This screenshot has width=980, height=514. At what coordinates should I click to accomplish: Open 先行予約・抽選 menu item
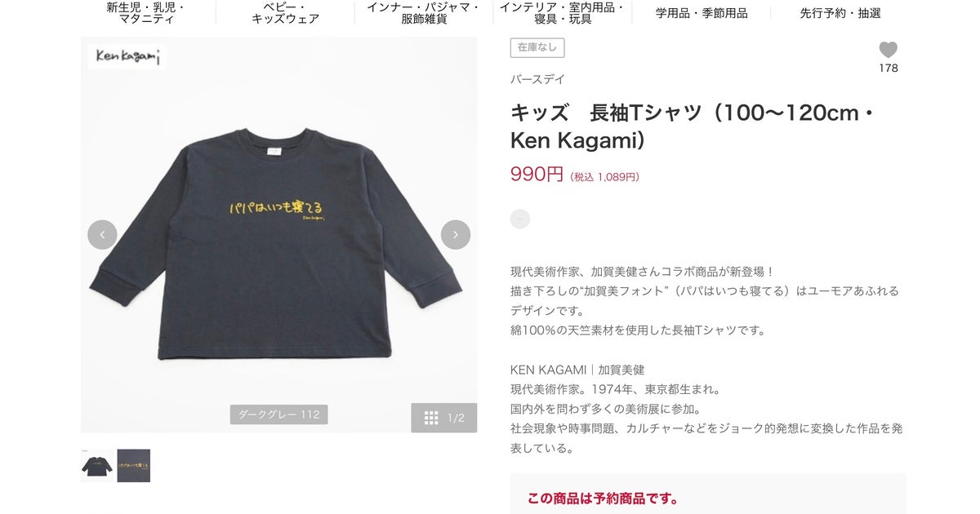point(840,13)
